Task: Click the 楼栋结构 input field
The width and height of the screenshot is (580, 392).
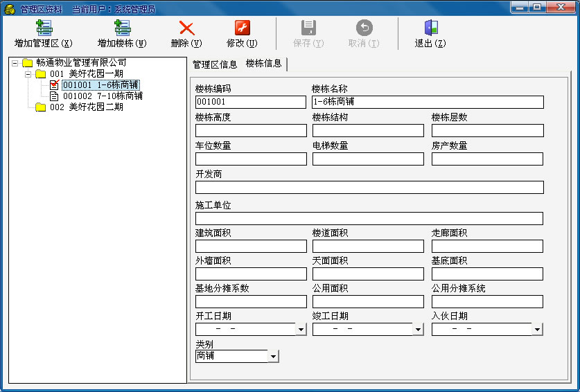Action: (368, 130)
